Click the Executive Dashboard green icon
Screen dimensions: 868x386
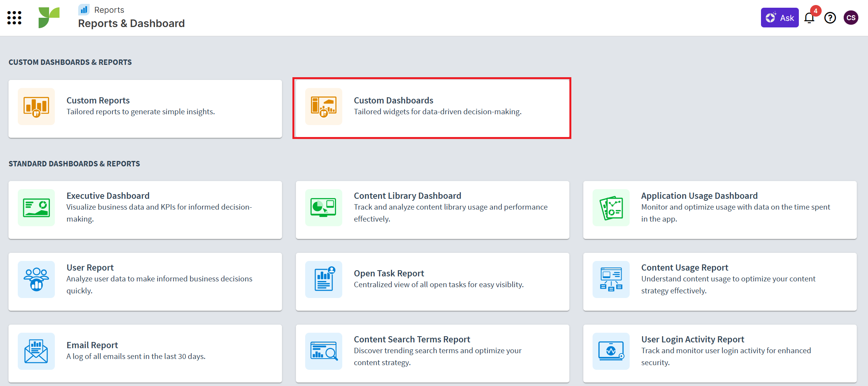(x=36, y=208)
